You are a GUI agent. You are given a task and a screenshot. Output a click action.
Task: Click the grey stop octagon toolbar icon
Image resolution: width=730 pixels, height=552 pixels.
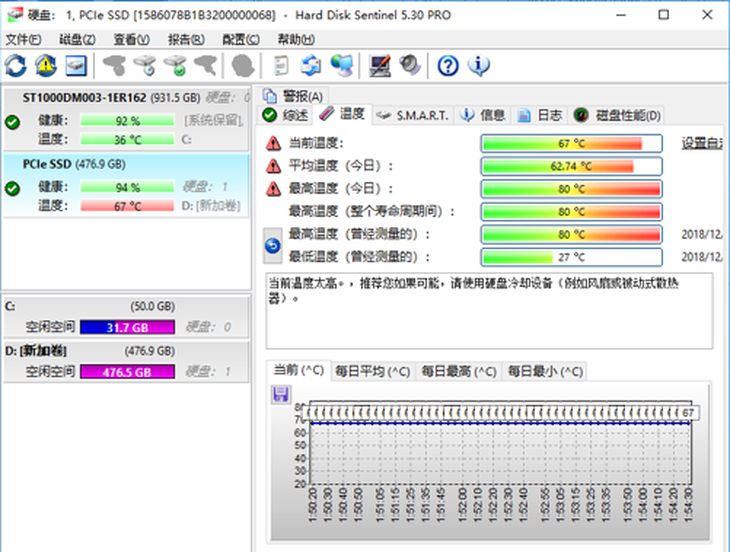[x=243, y=65]
